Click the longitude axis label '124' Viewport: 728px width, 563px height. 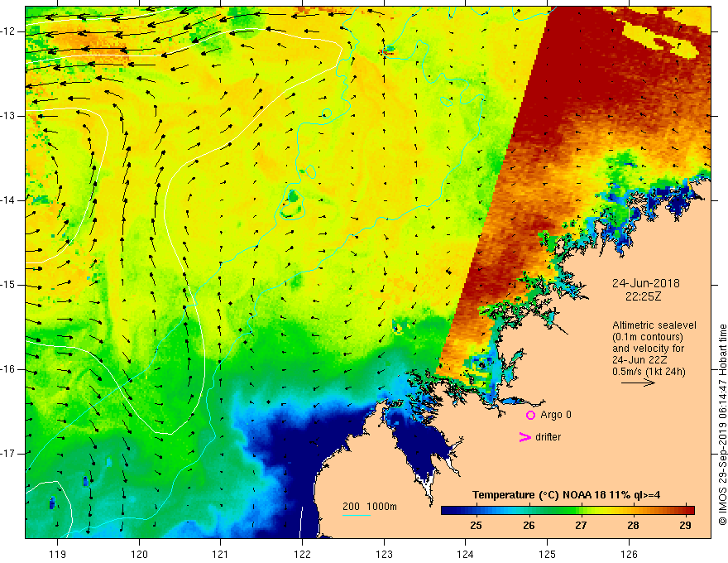pyautogui.click(x=466, y=554)
